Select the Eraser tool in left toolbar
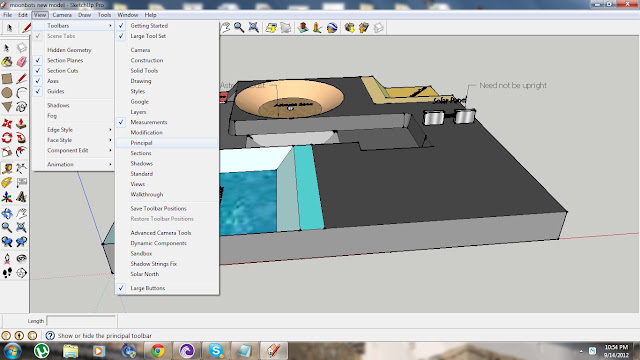Screen dimensions: 640x360 pos(22,62)
